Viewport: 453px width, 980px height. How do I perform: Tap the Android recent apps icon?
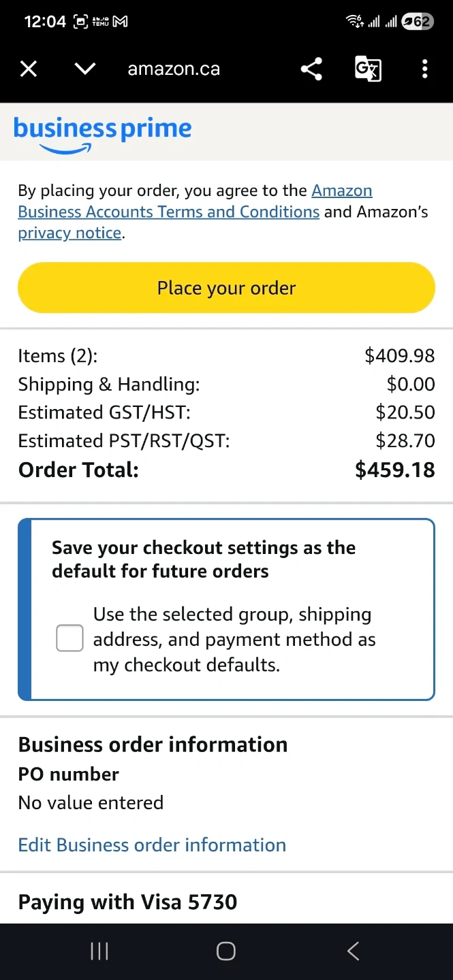point(99,951)
